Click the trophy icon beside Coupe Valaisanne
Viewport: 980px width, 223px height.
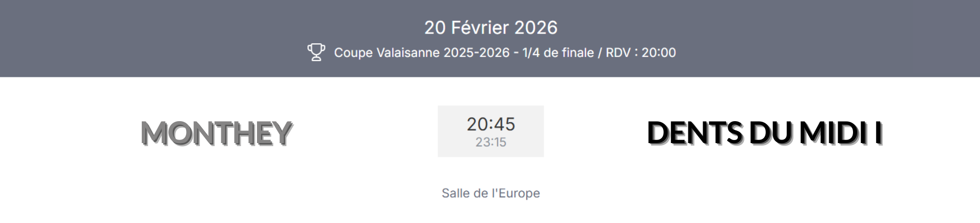click(x=316, y=52)
